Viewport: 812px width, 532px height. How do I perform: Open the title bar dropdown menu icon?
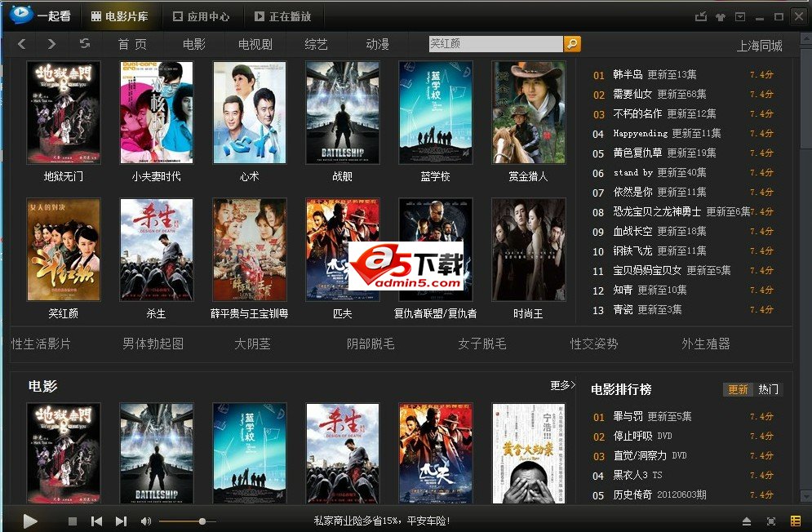(x=740, y=16)
